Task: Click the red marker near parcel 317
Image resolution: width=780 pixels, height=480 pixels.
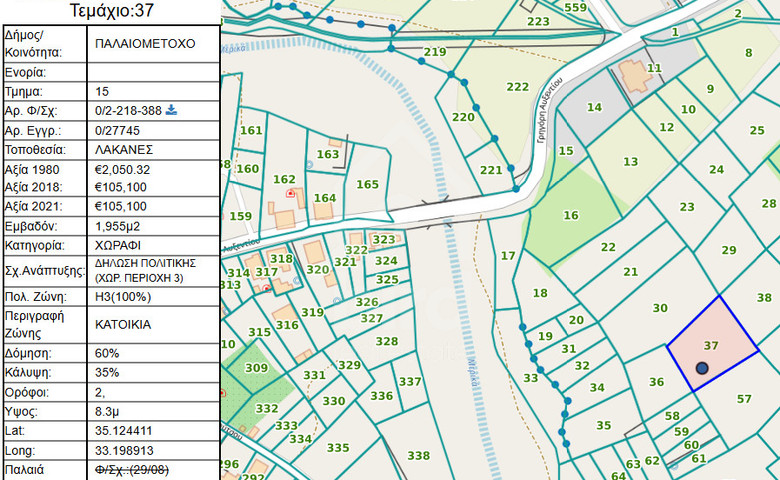Action: [267, 288]
